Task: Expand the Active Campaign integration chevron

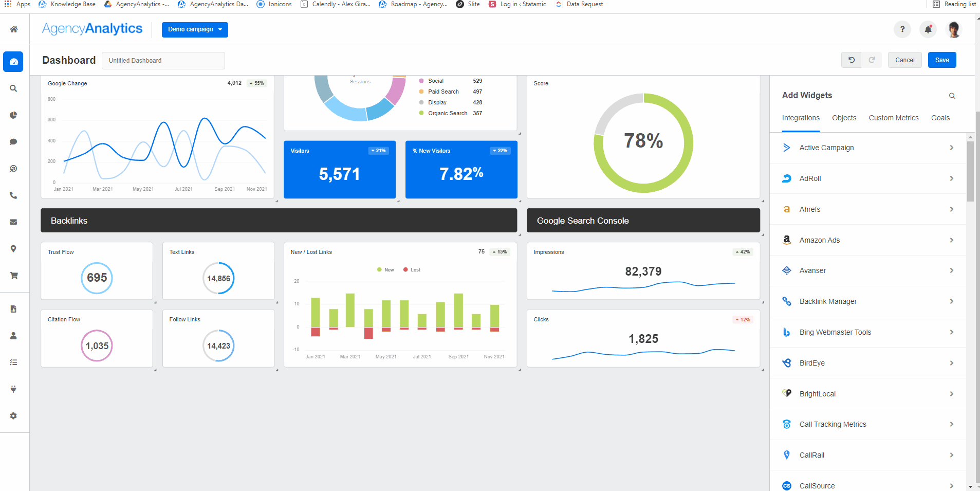Action: coord(952,148)
